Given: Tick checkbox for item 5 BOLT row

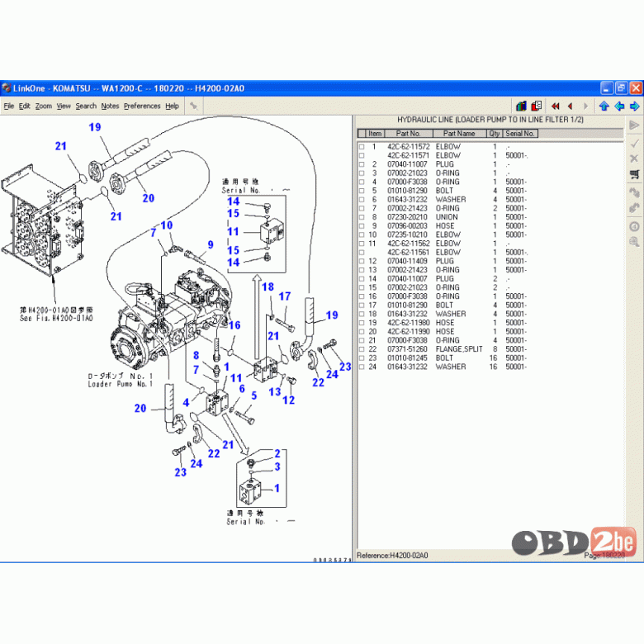Looking at the screenshot, I should click(362, 191).
